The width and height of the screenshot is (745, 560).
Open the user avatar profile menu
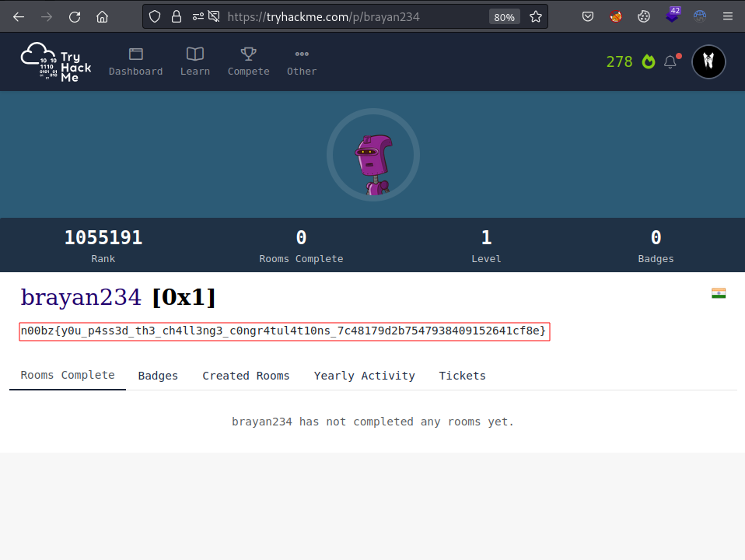pyautogui.click(x=708, y=61)
